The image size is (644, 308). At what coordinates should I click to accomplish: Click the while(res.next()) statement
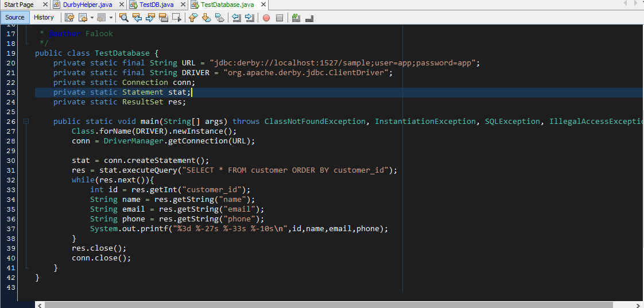112,180
